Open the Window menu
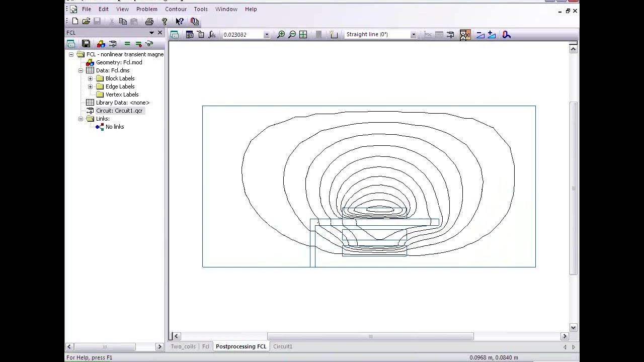 tap(226, 9)
